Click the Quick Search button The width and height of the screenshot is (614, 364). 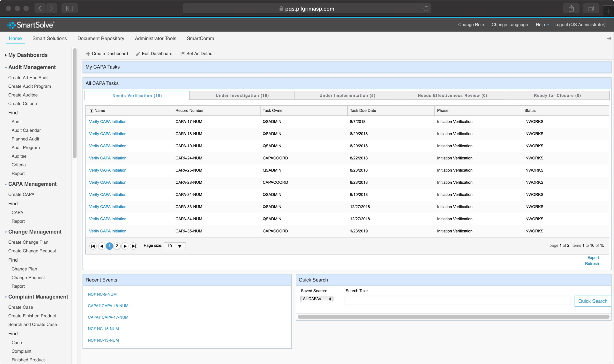593,301
